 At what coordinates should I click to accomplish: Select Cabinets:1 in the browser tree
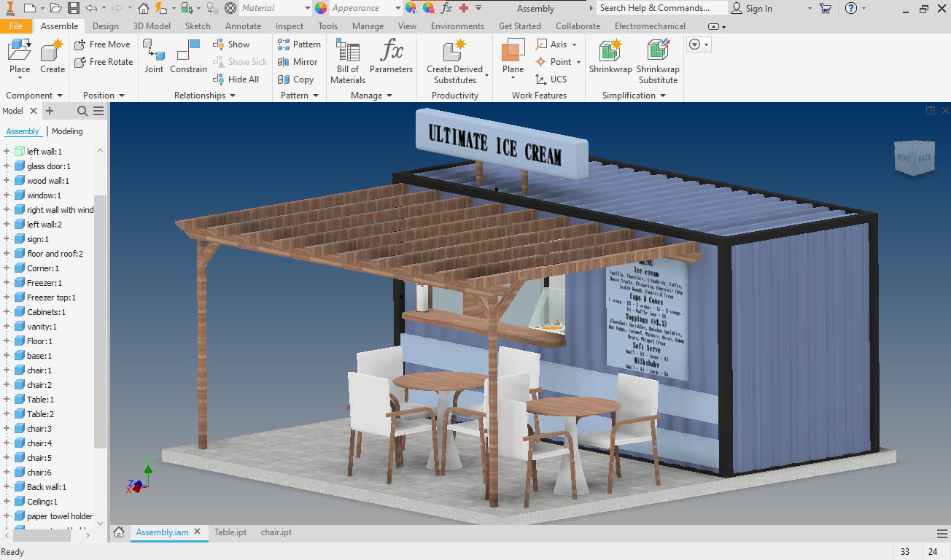(46, 312)
